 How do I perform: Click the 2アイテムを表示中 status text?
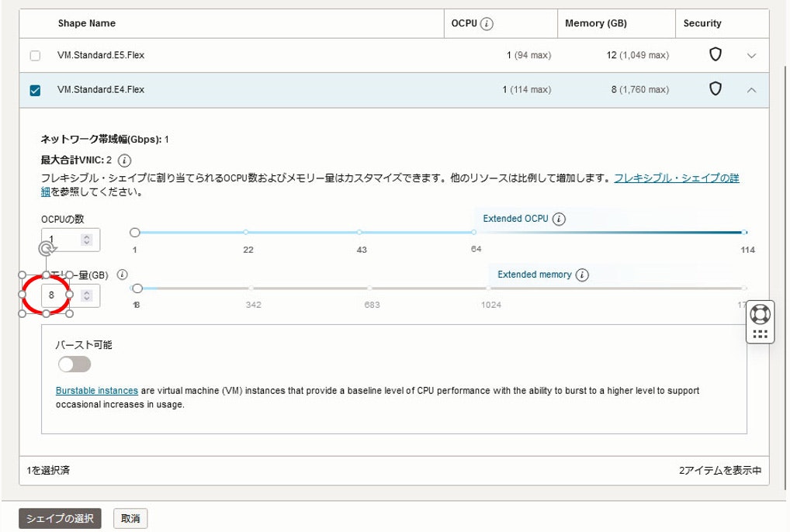720,471
